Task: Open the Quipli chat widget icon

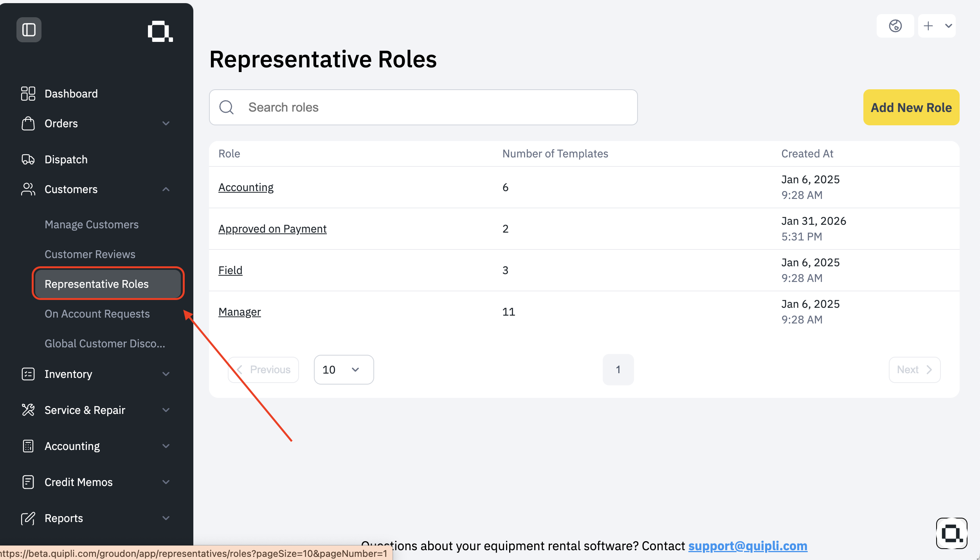Action: (952, 533)
